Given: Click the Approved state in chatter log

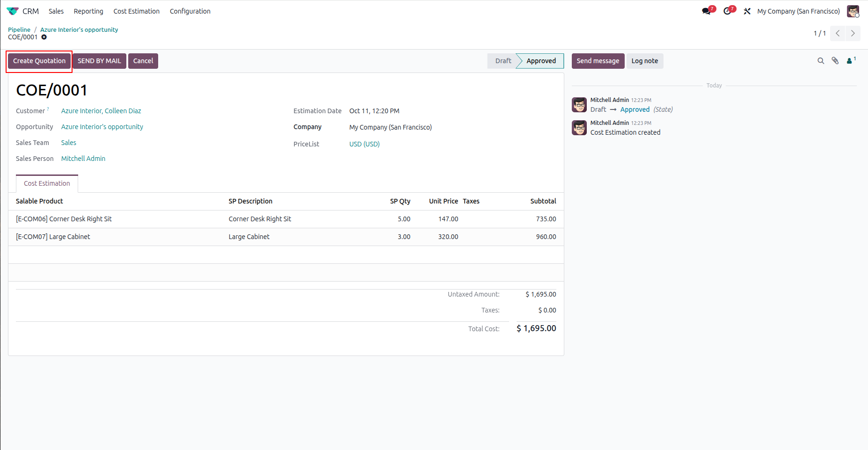Looking at the screenshot, I should tap(635, 109).
